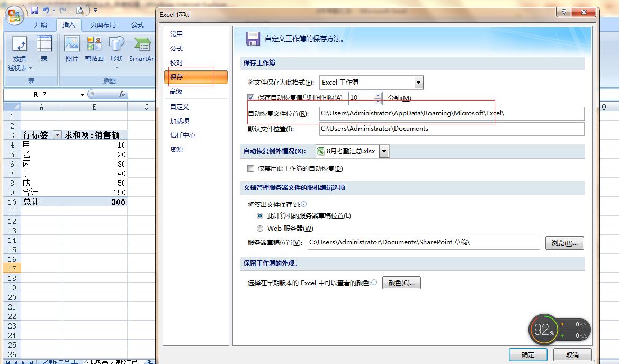Switch to the 插入 ribbon tab

(69, 24)
